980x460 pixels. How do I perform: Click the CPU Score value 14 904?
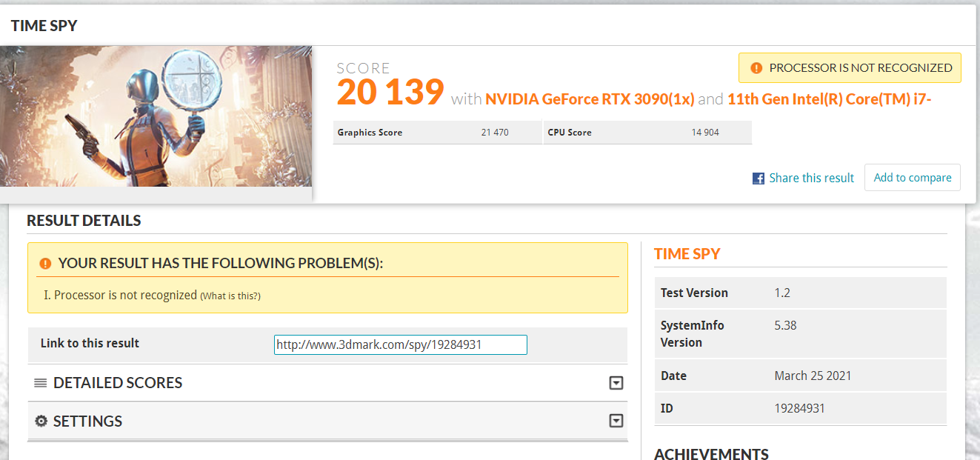click(x=705, y=133)
